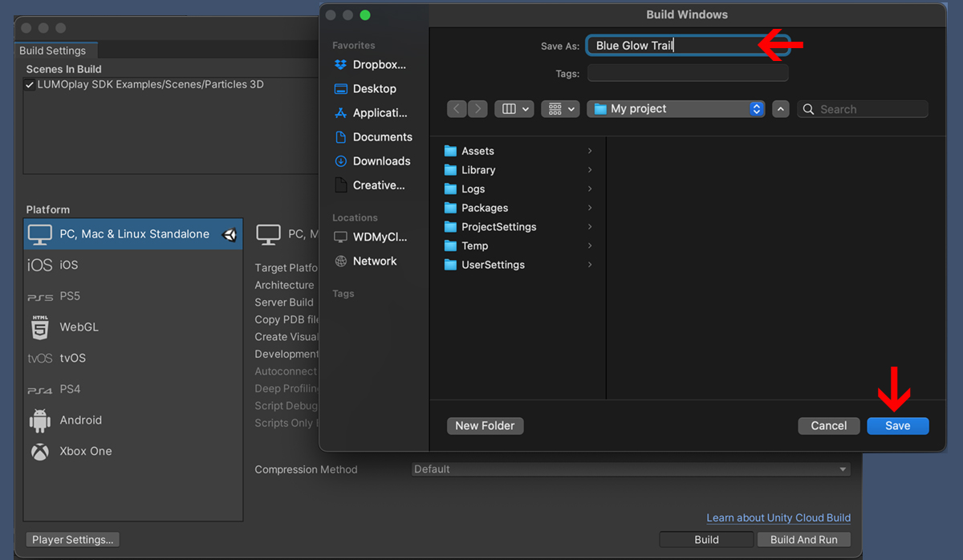
Task: Select the ProjectSettings folder
Action: 498,227
